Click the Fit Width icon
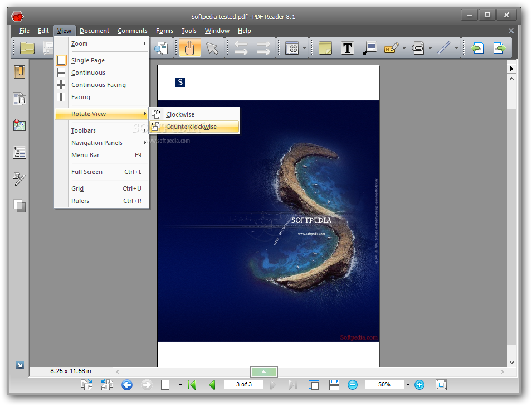 [334, 385]
